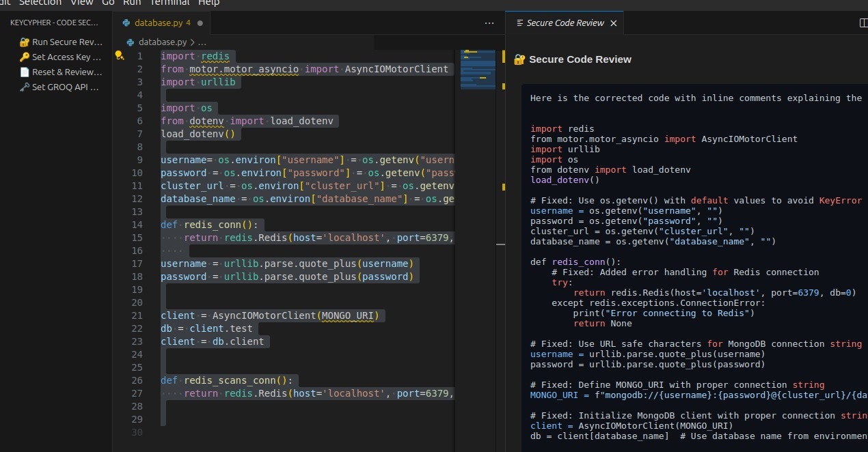Click the Python file icon on database.py tab

(126, 23)
